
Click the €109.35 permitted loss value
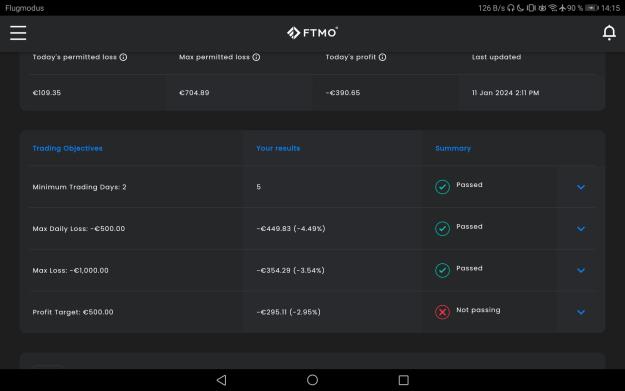[47, 92]
